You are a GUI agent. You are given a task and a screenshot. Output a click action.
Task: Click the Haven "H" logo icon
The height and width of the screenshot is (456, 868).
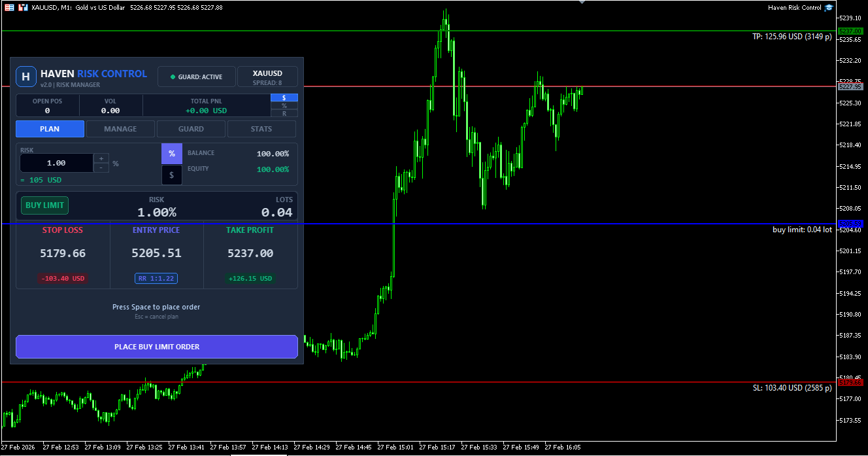tap(26, 77)
